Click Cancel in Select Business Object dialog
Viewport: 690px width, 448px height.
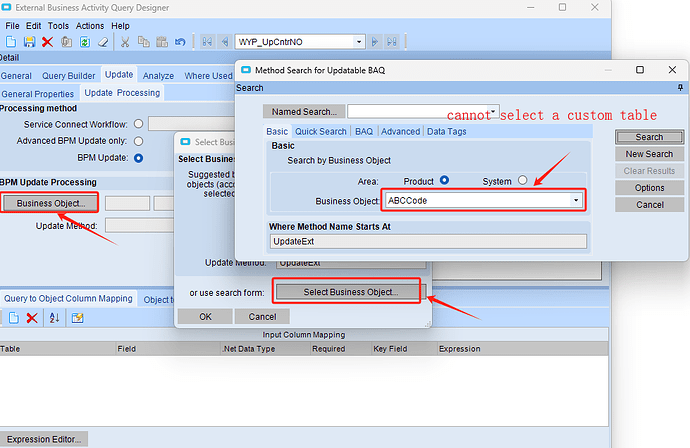coord(262,316)
